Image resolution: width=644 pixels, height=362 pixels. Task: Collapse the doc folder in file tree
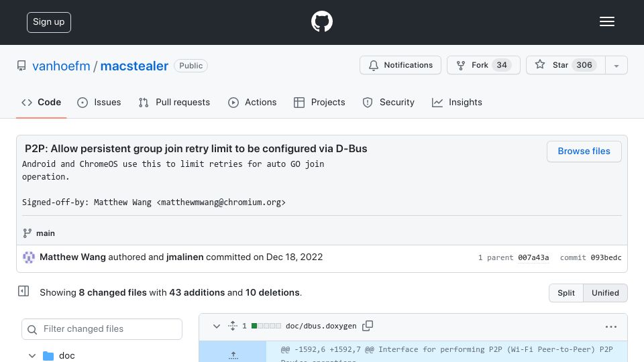tap(32, 356)
